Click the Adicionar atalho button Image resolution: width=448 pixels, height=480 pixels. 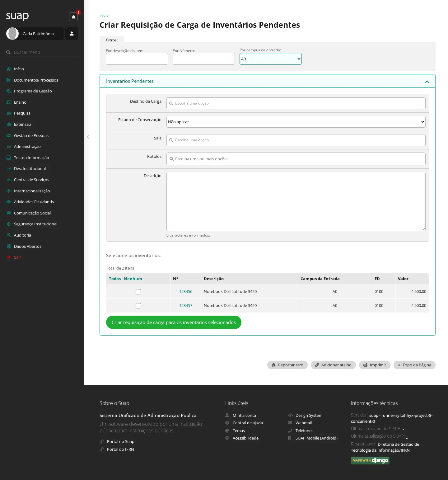(x=333, y=365)
